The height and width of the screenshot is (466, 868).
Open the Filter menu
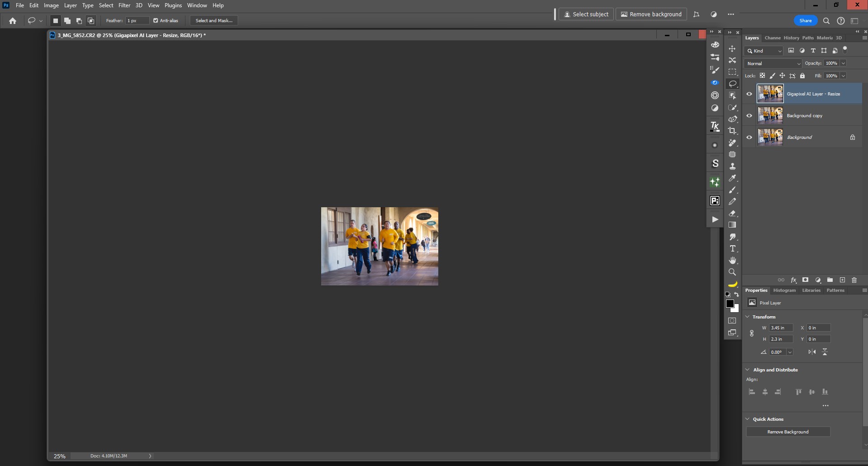(x=124, y=5)
